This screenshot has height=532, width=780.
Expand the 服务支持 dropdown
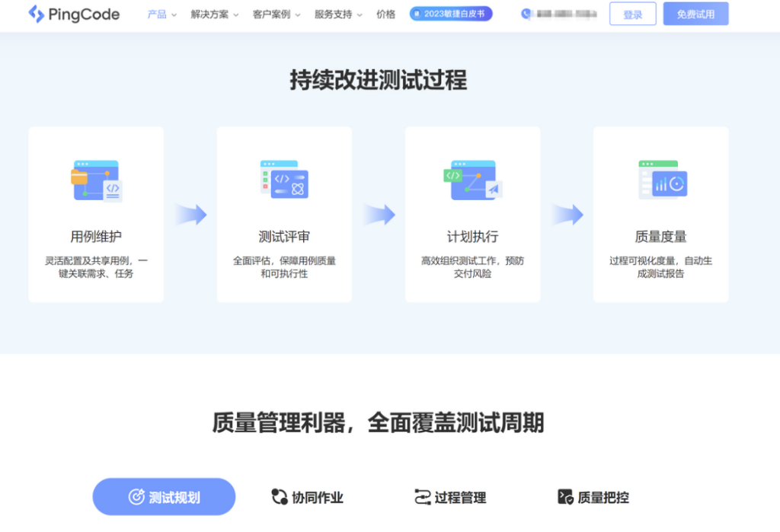coord(332,14)
